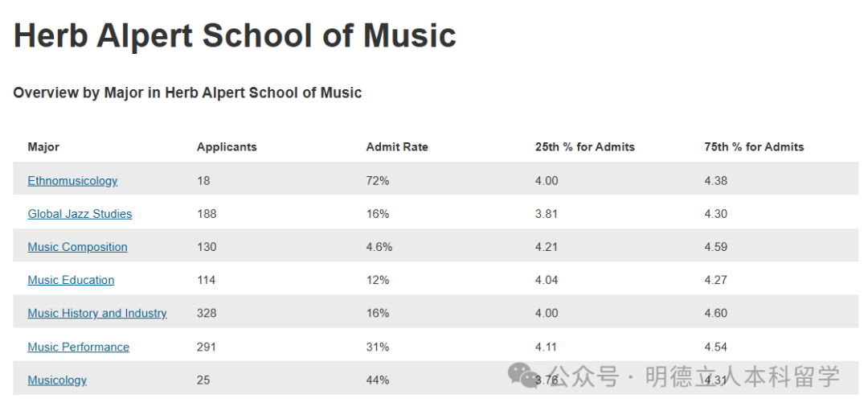The height and width of the screenshot is (411, 868).
Task: Click the Music Composition major link
Action: (77, 247)
